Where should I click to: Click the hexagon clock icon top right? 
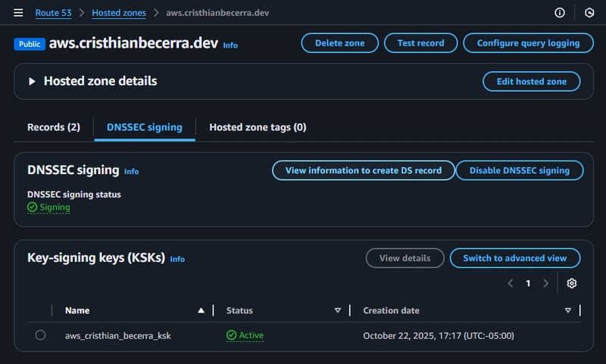(589, 13)
